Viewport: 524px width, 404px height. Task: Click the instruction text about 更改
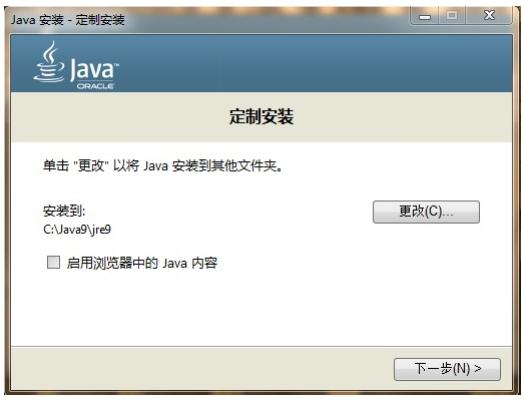click(163, 165)
